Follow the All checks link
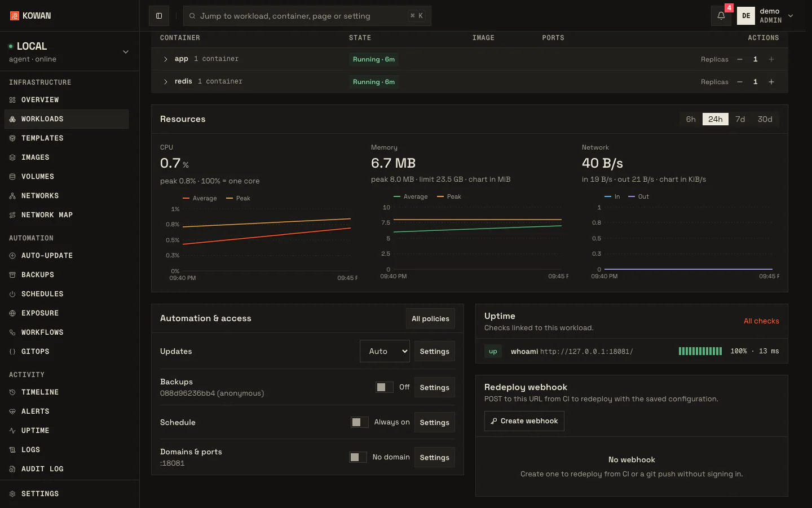 761,321
